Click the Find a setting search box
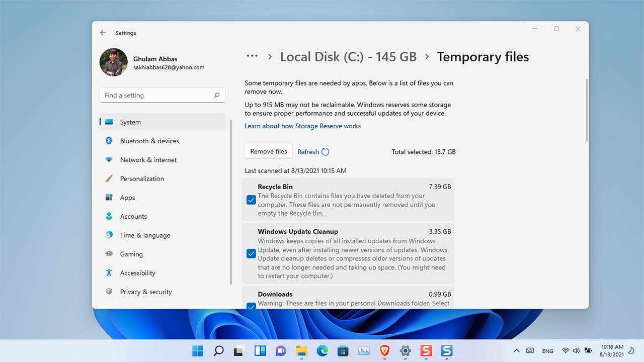 tap(163, 95)
